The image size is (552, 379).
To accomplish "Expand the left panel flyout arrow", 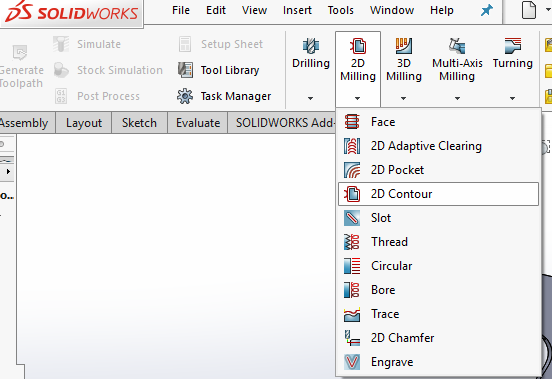I will [8, 172].
